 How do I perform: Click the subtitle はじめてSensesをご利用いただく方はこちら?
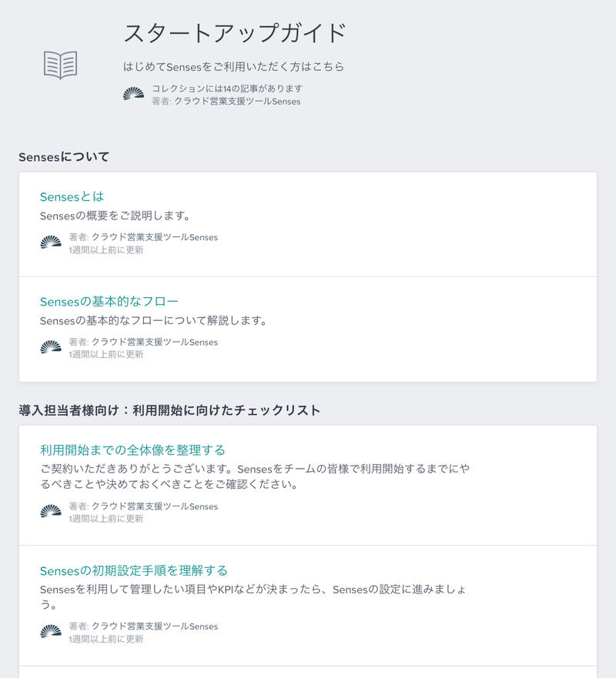click(233, 66)
